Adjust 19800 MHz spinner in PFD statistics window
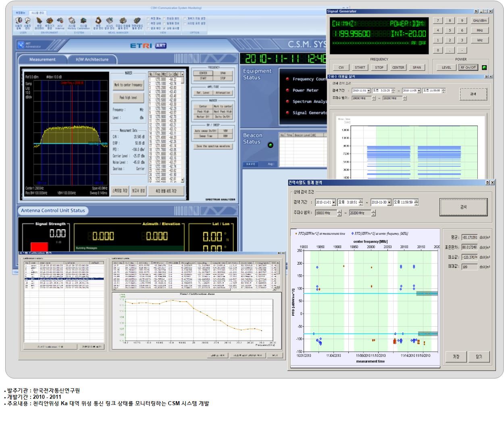 (x=339, y=213)
